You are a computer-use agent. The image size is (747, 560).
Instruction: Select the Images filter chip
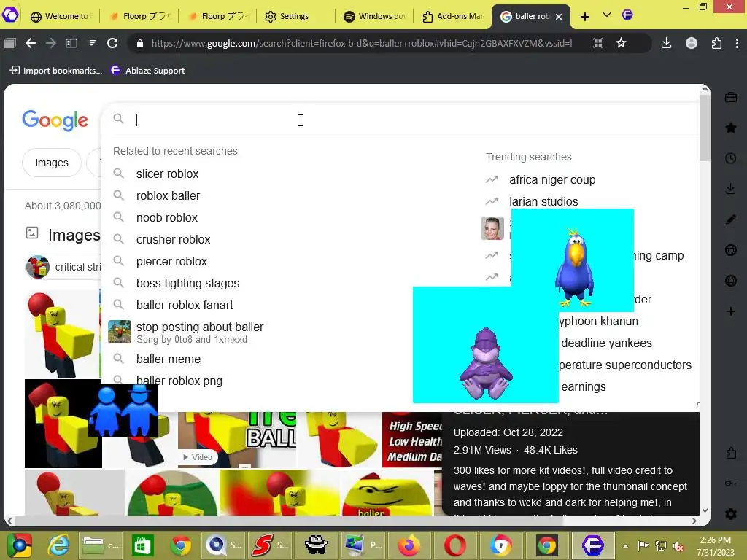52,163
